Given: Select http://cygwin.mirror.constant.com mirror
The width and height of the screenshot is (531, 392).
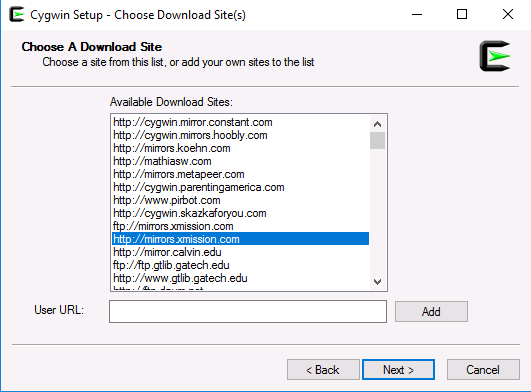Looking at the screenshot, I should (x=240, y=122).
